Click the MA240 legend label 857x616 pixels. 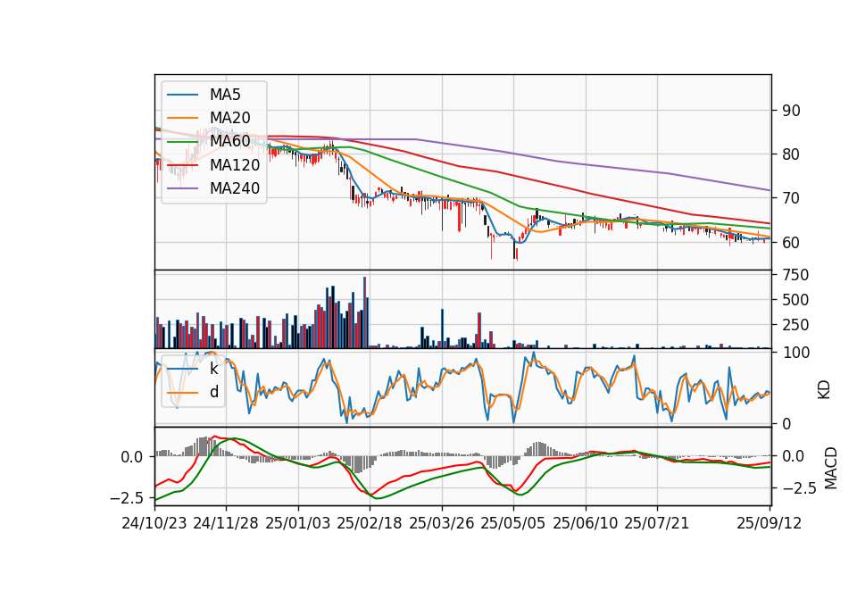[x=235, y=188]
